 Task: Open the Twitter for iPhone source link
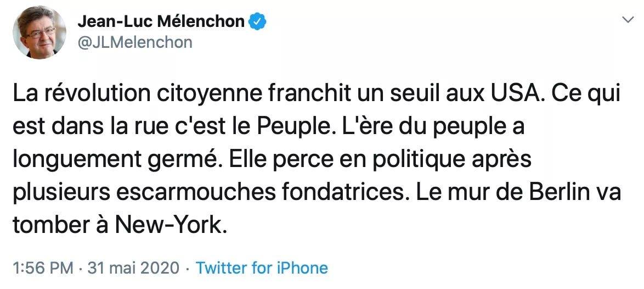point(262,268)
